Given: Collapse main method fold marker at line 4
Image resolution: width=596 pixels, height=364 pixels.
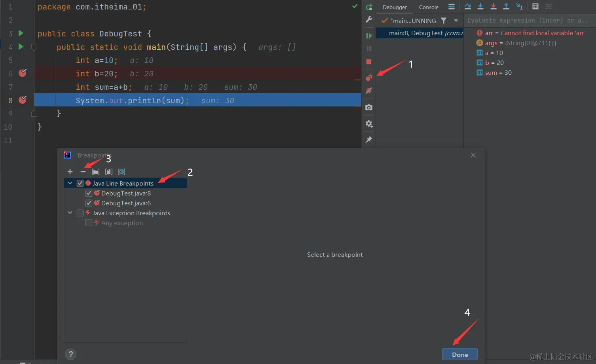Looking at the screenshot, I should point(34,47).
